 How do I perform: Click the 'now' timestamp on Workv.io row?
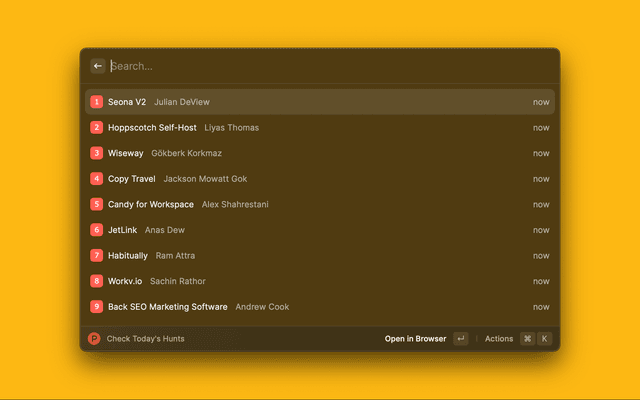[x=541, y=281]
